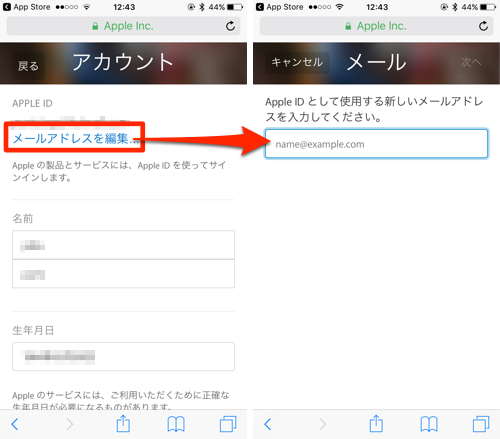Tap reload icon in left Safari address bar
The height and width of the screenshot is (439, 500).
[x=230, y=26]
